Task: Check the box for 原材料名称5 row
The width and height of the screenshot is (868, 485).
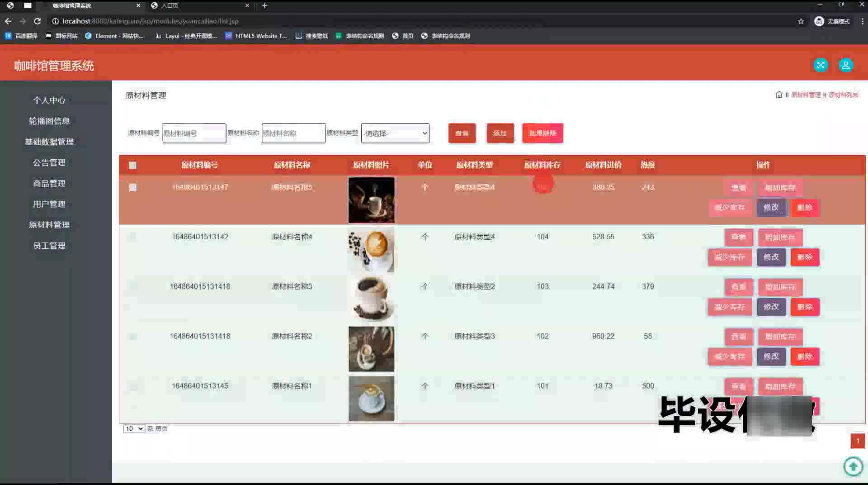Action: [132, 187]
